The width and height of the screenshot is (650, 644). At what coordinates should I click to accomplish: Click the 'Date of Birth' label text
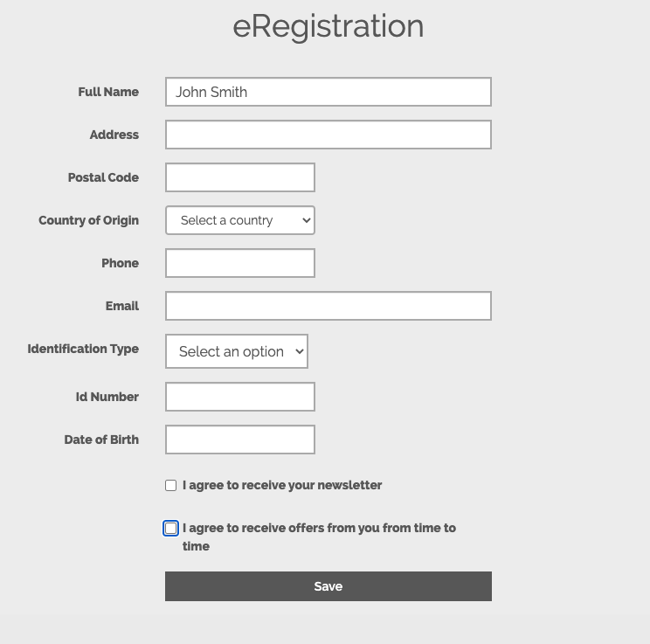[101, 440]
